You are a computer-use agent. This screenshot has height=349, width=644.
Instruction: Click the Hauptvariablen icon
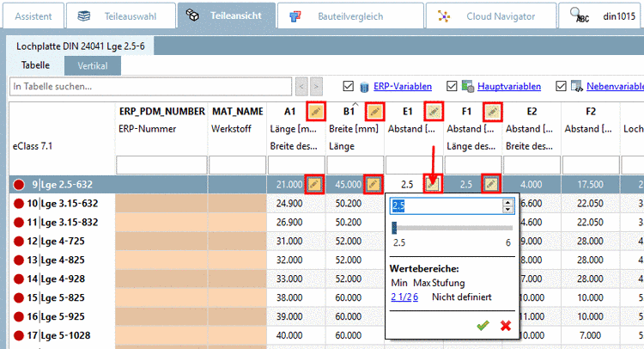point(468,86)
